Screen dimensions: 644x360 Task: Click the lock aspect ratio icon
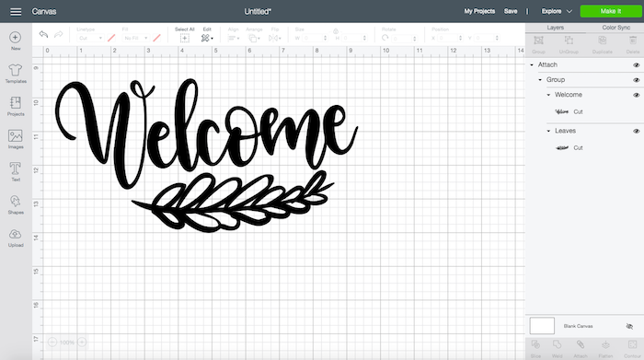[x=336, y=31]
